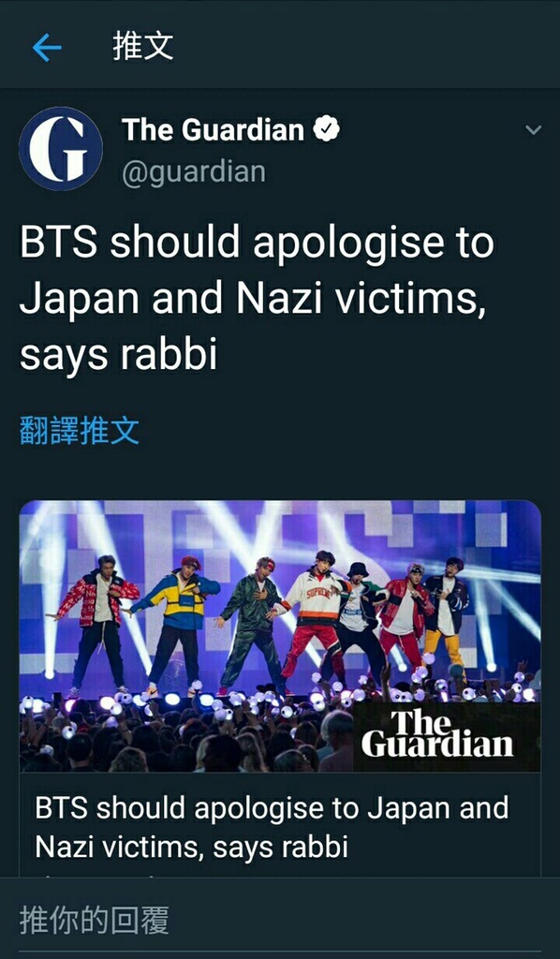
Task: Focus the 推你的回覆 reply field
Action: click(280, 921)
